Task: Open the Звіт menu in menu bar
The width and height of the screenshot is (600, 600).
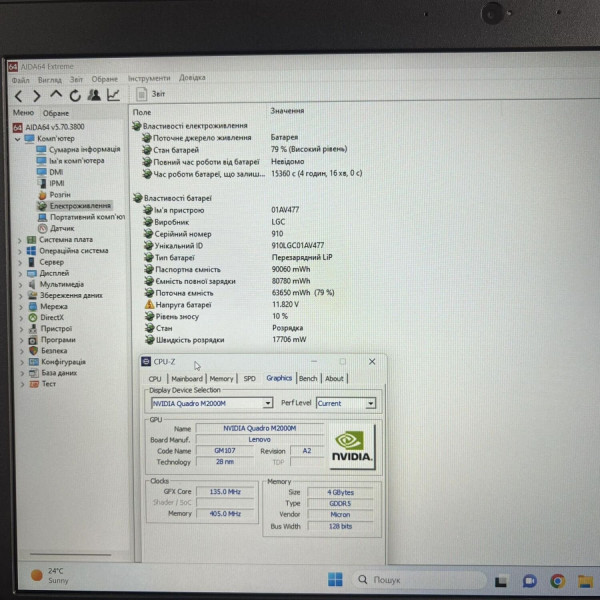Action: click(76, 80)
